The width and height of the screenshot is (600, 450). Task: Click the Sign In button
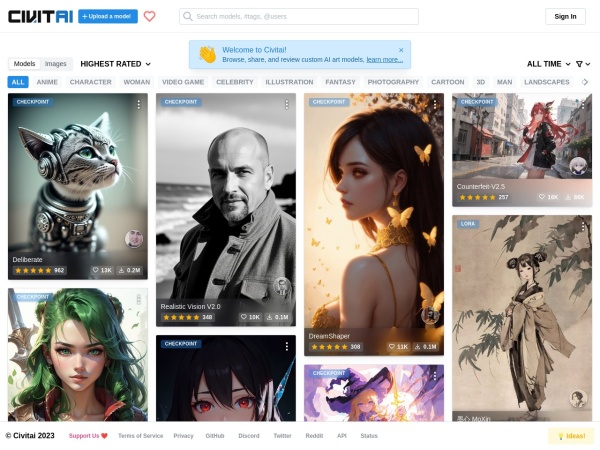pos(565,16)
